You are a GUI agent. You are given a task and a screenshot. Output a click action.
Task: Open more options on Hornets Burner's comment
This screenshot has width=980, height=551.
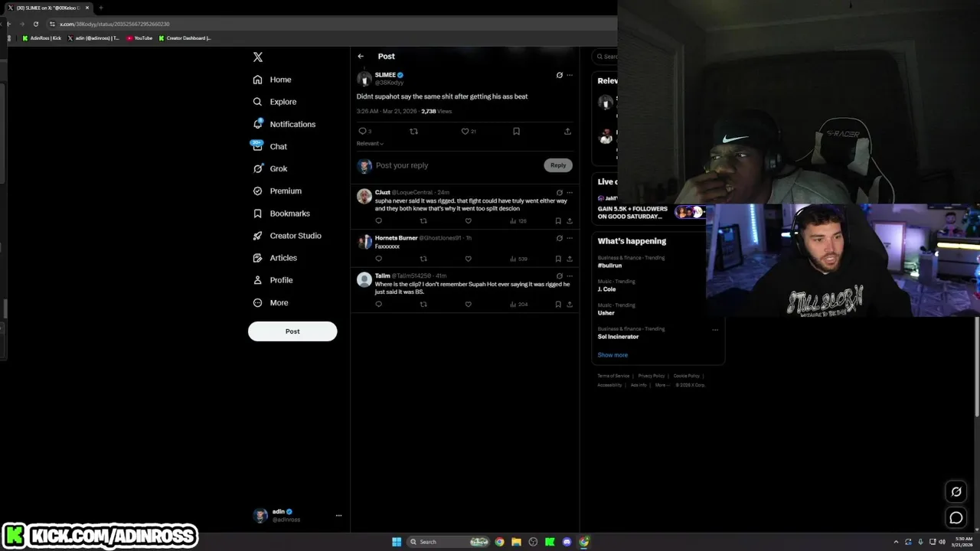pyautogui.click(x=570, y=238)
